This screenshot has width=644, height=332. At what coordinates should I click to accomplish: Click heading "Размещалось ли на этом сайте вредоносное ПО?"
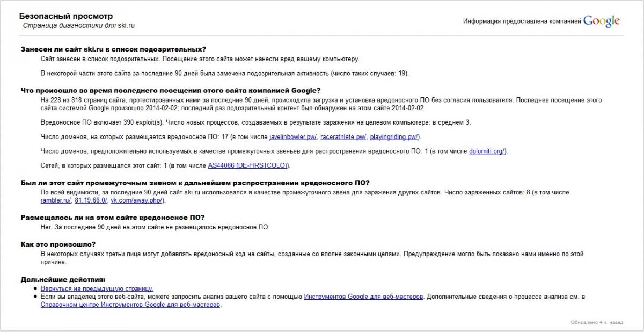click(113, 218)
